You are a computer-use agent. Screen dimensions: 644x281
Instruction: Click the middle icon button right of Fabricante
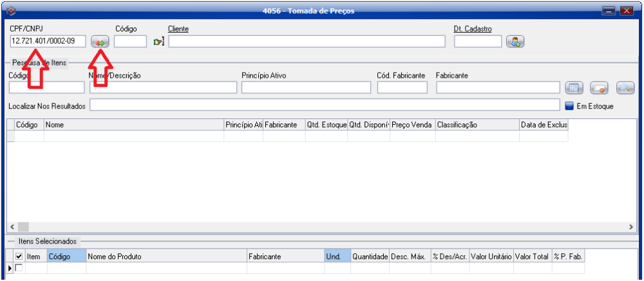click(600, 88)
